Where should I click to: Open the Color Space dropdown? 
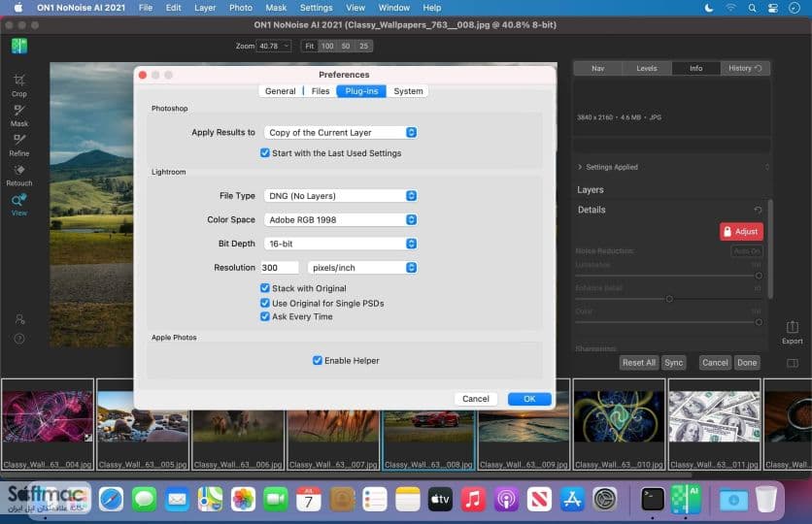click(x=341, y=220)
